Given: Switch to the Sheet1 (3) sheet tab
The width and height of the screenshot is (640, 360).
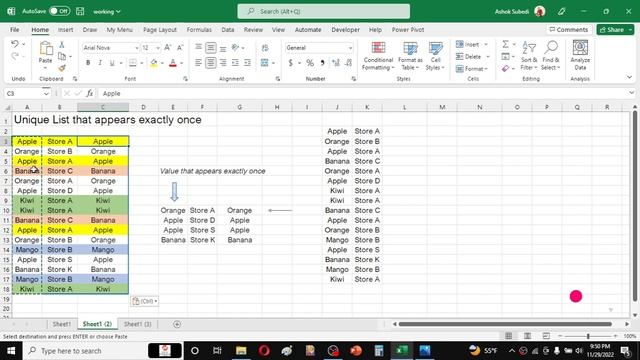Looking at the screenshot, I should coord(137,324).
